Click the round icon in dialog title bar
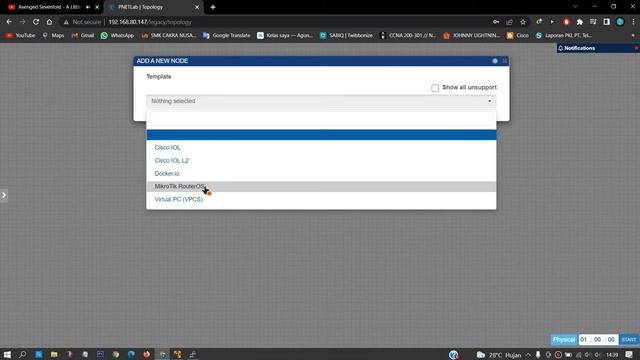 495,61
